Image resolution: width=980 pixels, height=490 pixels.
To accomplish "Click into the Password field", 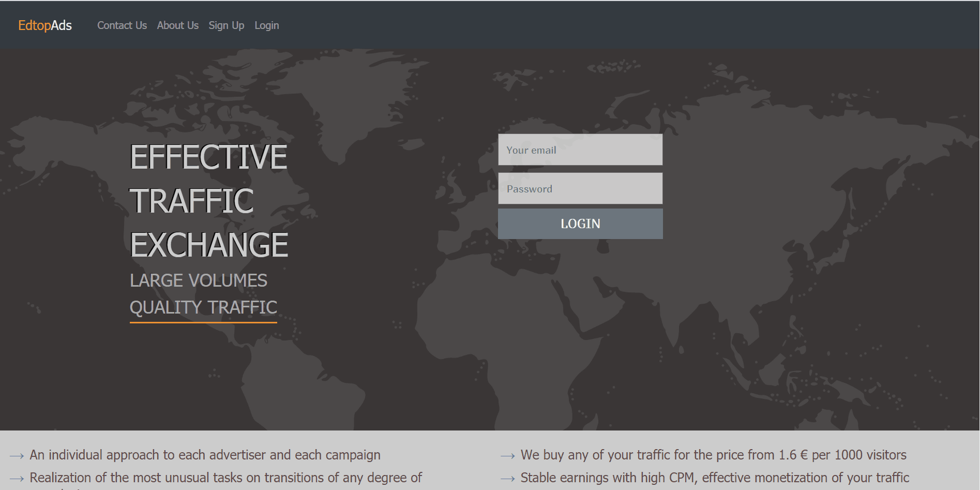I will (x=580, y=189).
